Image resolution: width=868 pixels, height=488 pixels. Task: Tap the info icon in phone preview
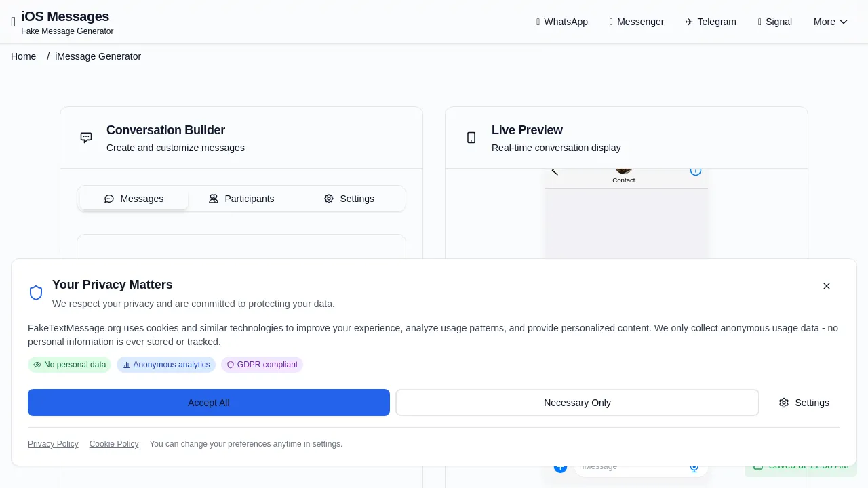[696, 171]
